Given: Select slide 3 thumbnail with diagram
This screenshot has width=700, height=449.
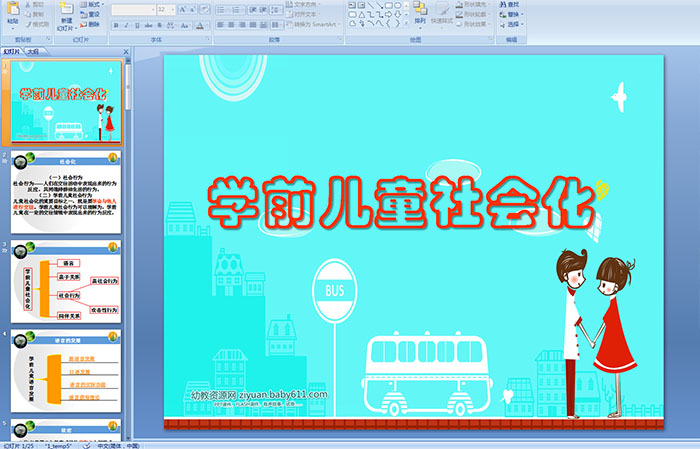Looking at the screenshot, I should pyautogui.click(x=66, y=282).
